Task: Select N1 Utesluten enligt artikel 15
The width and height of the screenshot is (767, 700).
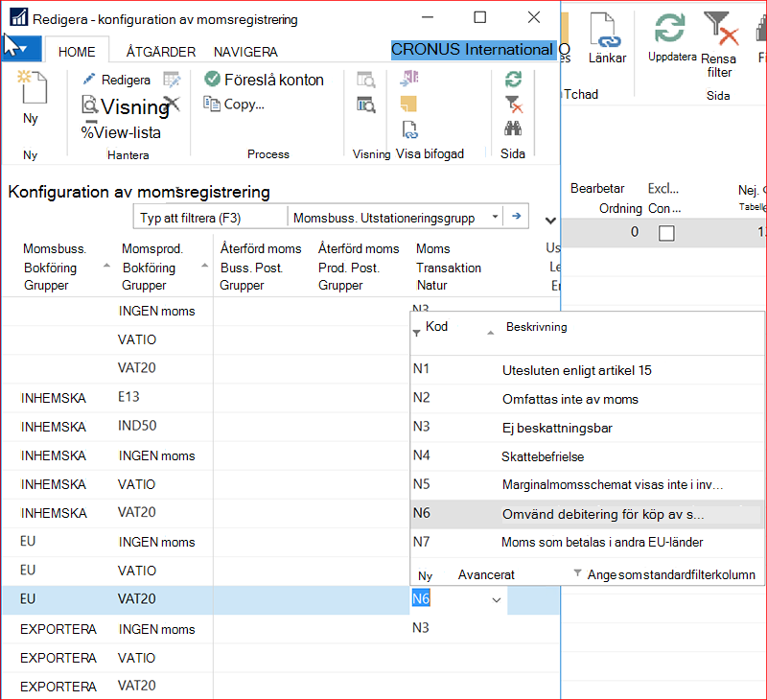Action: coord(587,370)
